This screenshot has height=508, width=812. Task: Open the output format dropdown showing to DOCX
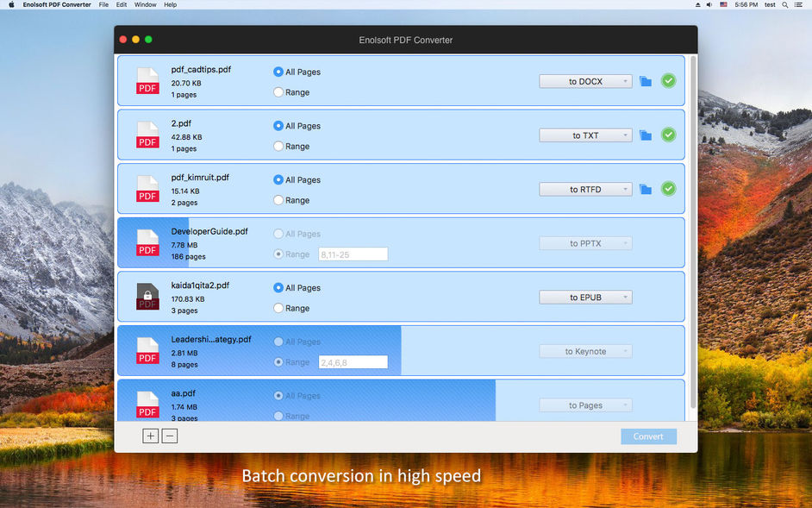[585, 80]
